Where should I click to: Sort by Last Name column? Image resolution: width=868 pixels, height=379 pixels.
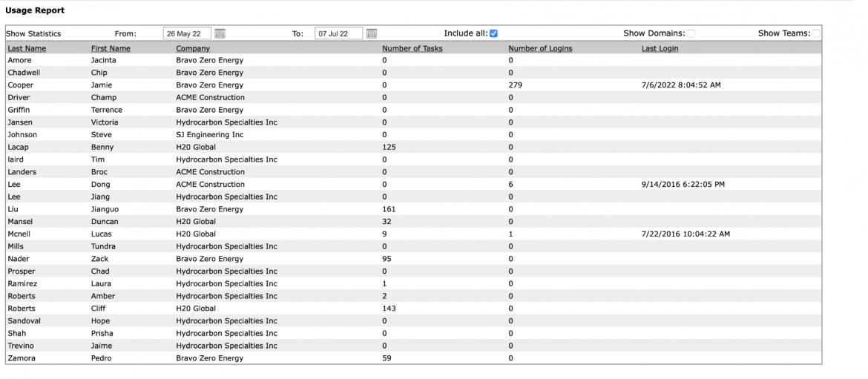click(x=27, y=49)
